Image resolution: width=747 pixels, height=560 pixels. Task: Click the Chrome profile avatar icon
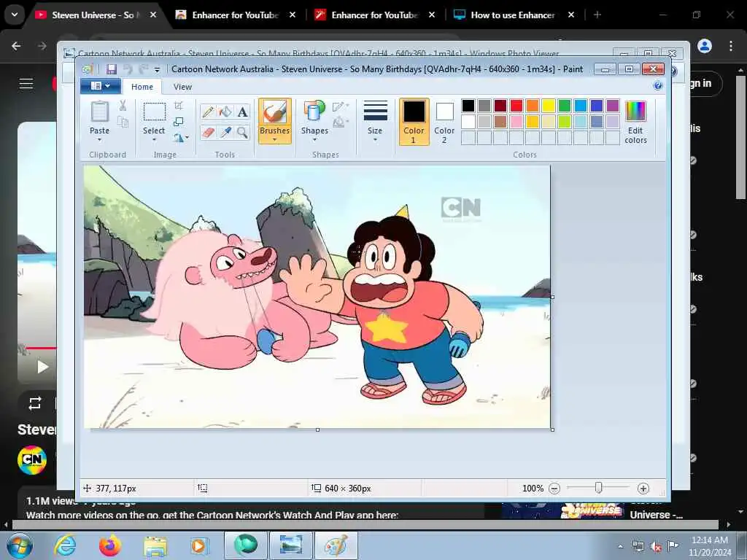pyautogui.click(x=705, y=46)
